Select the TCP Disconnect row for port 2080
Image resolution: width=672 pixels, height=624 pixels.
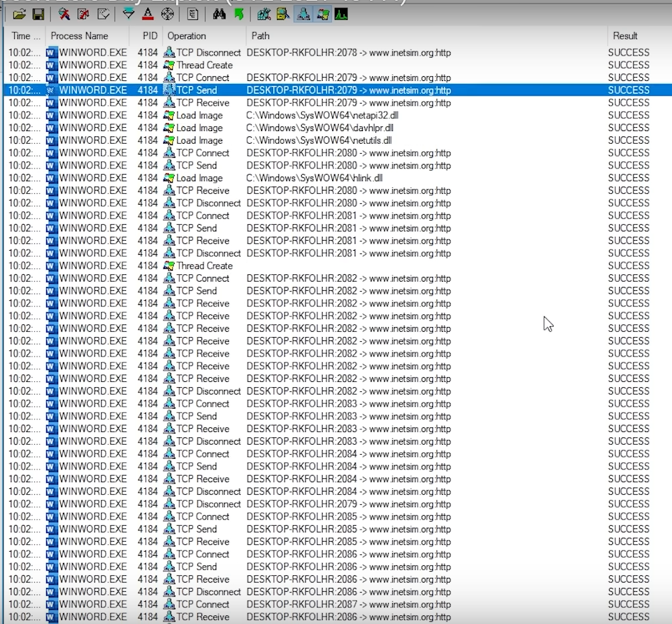[x=338, y=203]
